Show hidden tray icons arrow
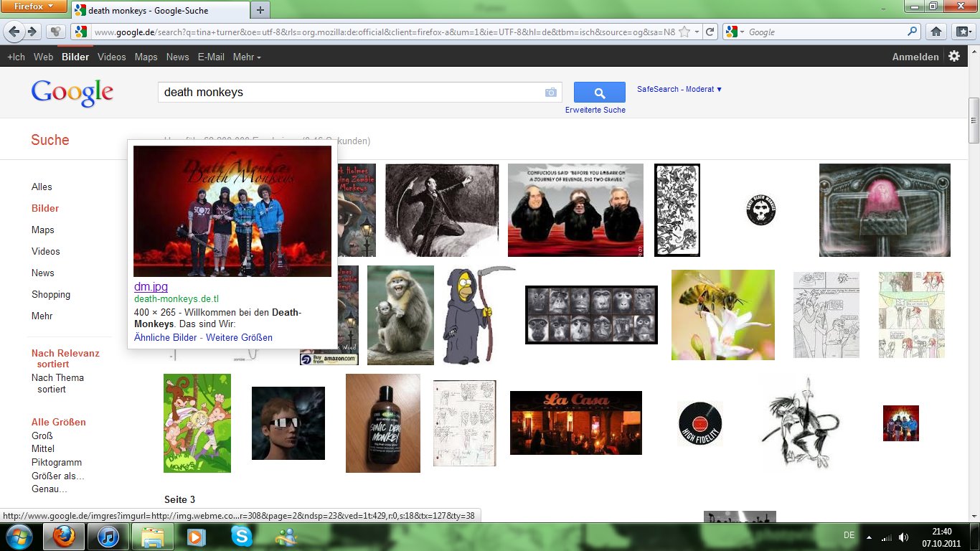Viewport: 980px width, 551px height. 869,537
